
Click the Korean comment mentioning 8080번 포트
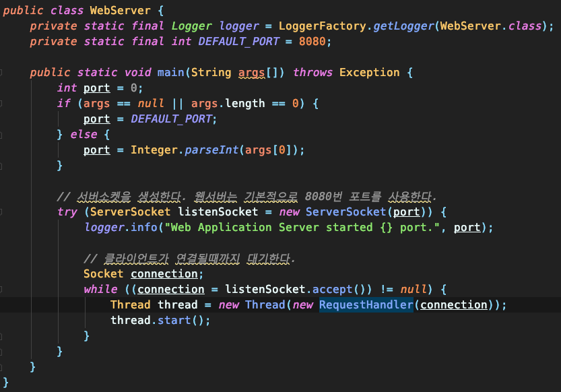coord(247,197)
